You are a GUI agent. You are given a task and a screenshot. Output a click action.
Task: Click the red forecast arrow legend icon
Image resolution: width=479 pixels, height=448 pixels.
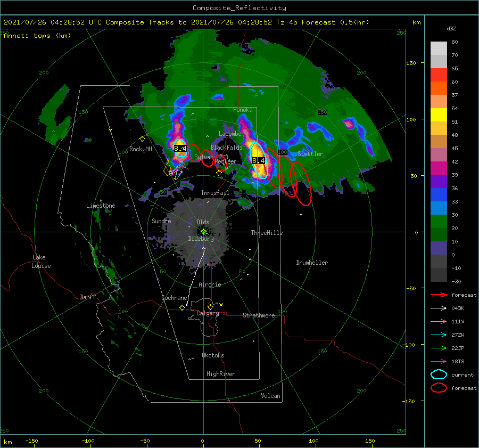pyautogui.click(x=439, y=295)
